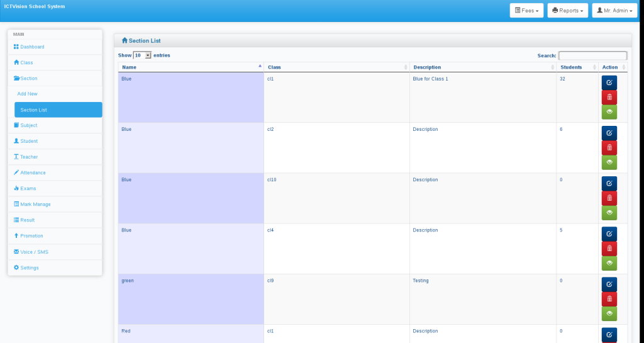View the Blue section for class cl10

pos(609,213)
